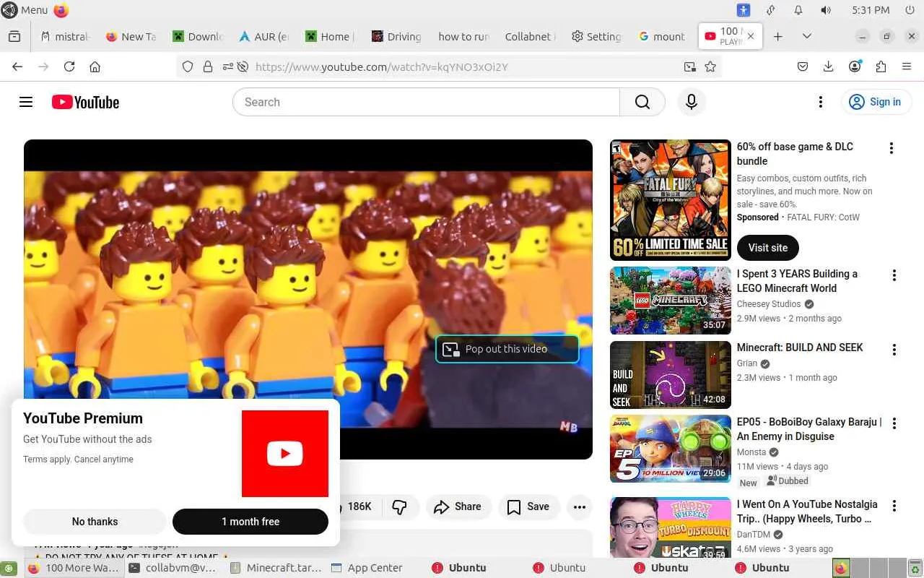Click Visit site on the Fatal Fury ad
The image size is (924, 578).
(768, 248)
